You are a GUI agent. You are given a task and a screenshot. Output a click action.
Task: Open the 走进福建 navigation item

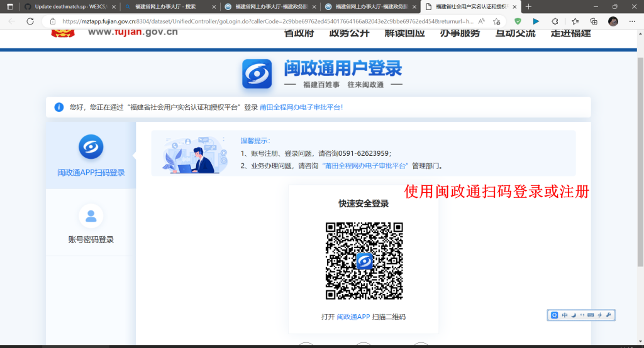tap(571, 33)
